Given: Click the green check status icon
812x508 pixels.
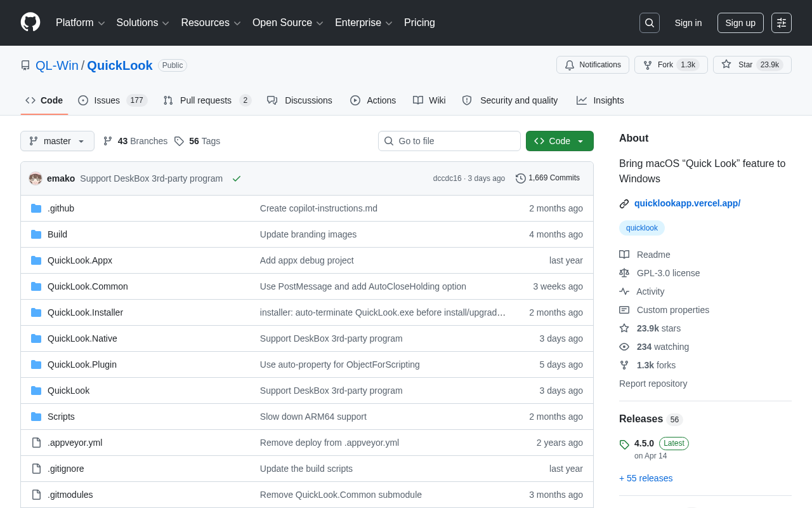Looking at the screenshot, I should [x=237, y=178].
